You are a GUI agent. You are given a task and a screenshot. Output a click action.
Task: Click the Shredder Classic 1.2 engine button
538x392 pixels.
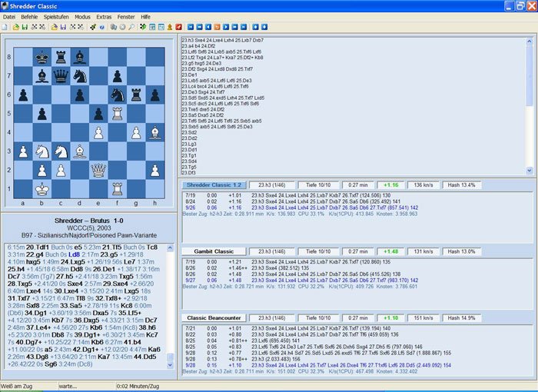(214, 185)
